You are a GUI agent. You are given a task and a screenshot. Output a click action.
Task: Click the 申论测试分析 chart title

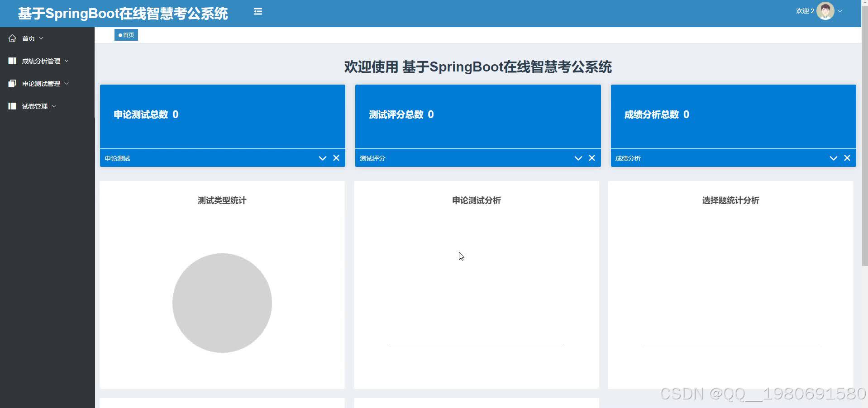pyautogui.click(x=476, y=200)
